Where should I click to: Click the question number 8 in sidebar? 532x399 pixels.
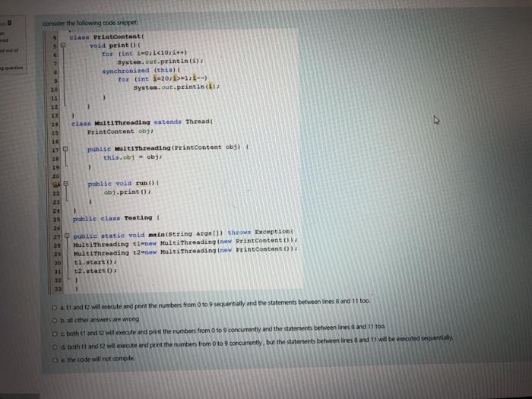point(9,23)
